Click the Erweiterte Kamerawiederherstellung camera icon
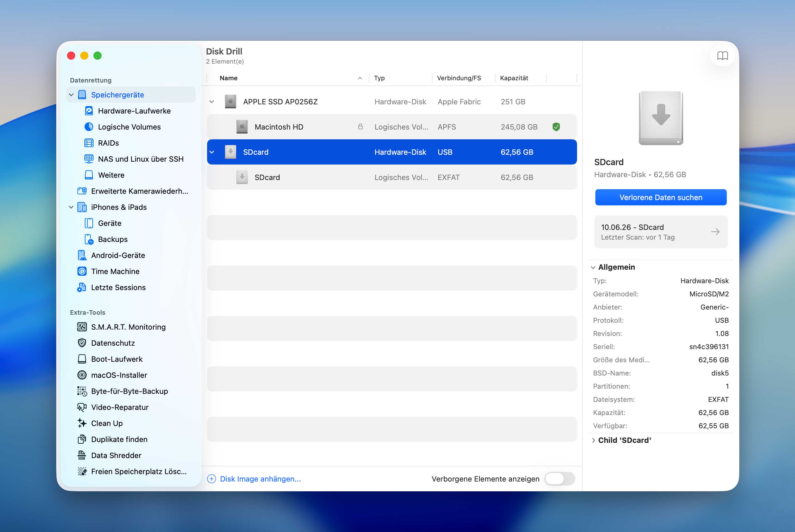Screen dimensions: 795x532 [82, 191]
